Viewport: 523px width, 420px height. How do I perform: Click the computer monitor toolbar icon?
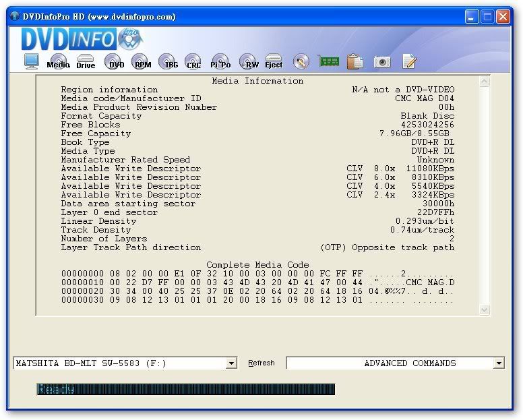pyautogui.click(x=32, y=62)
